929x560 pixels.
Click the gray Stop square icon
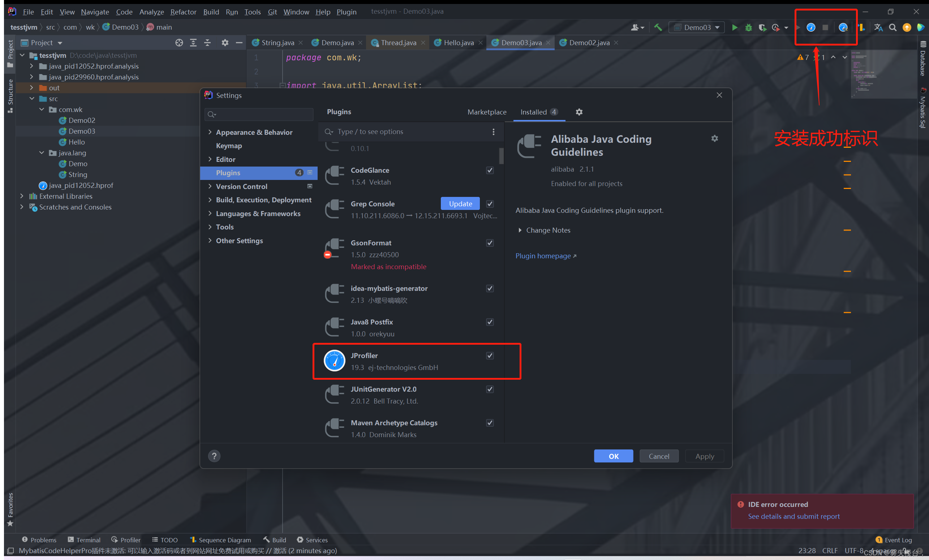tap(825, 27)
